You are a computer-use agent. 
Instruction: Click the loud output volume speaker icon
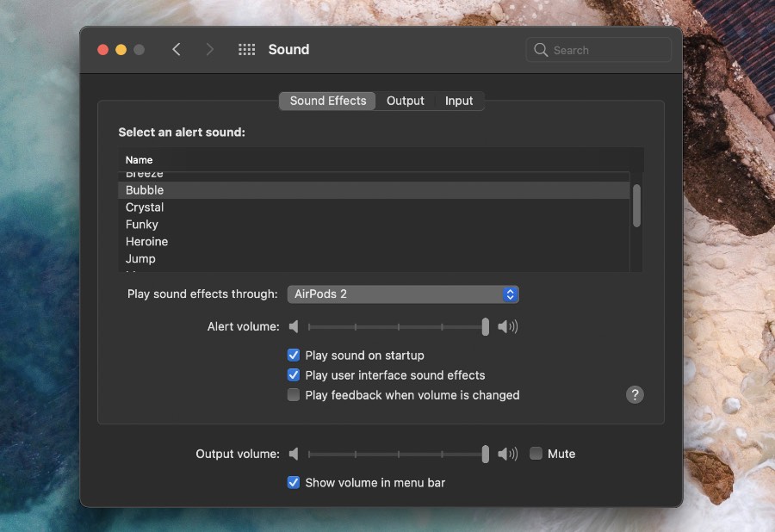pyautogui.click(x=507, y=454)
